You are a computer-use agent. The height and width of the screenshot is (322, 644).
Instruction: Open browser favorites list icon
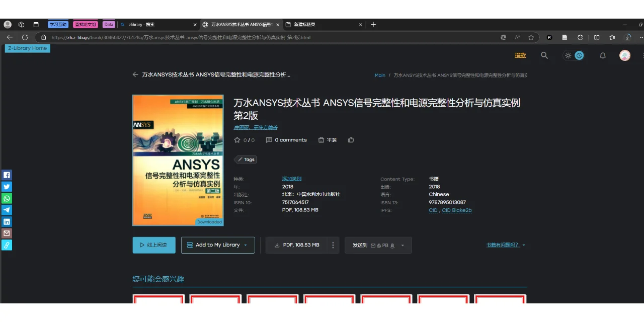tap(612, 37)
